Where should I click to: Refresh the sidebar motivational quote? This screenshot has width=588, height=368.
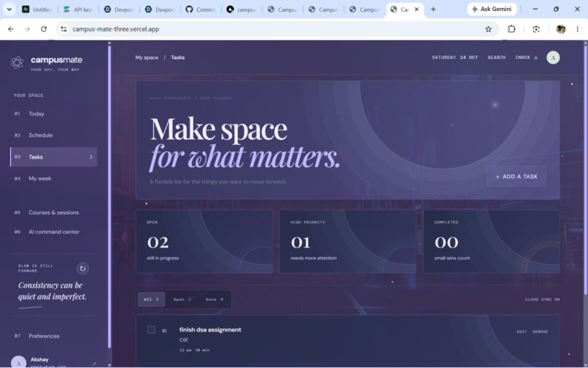click(x=82, y=269)
